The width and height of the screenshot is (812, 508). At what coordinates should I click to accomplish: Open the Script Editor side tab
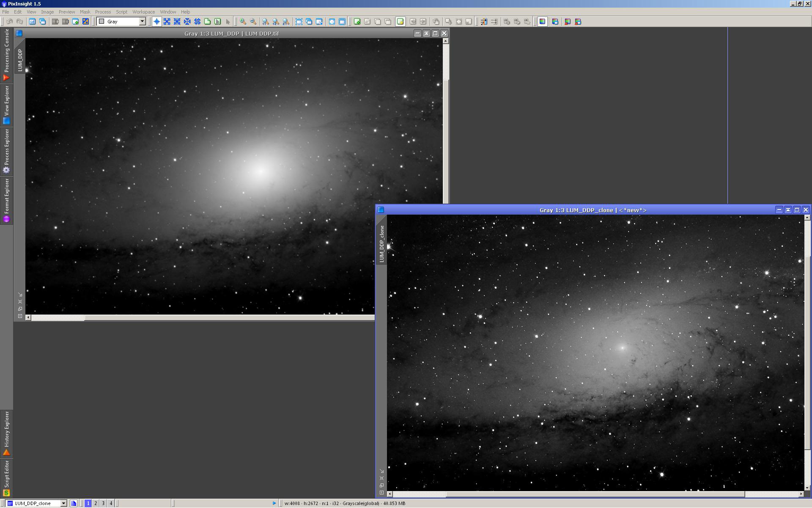click(6, 478)
